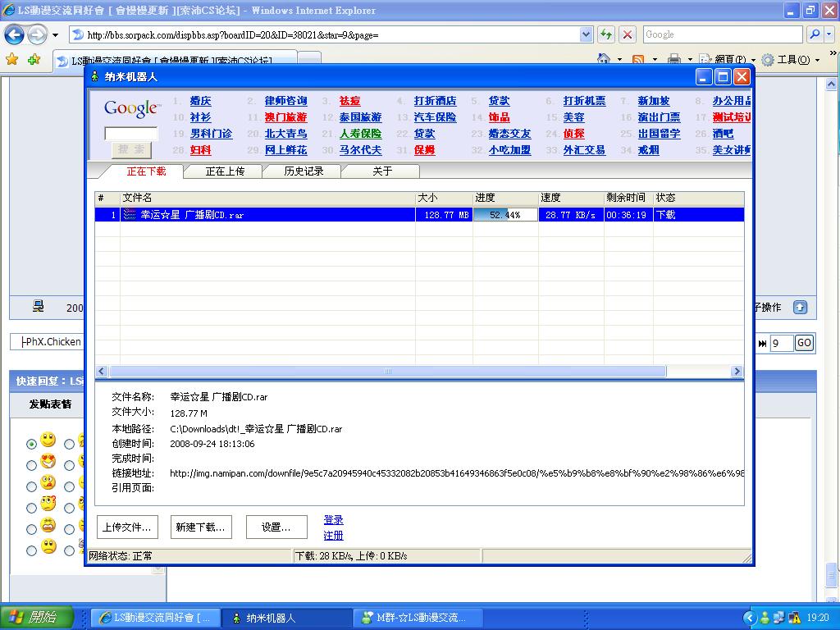Click the Print icon in IE toolbar
The height and width of the screenshot is (630, 840).
[x=673, y=59]
